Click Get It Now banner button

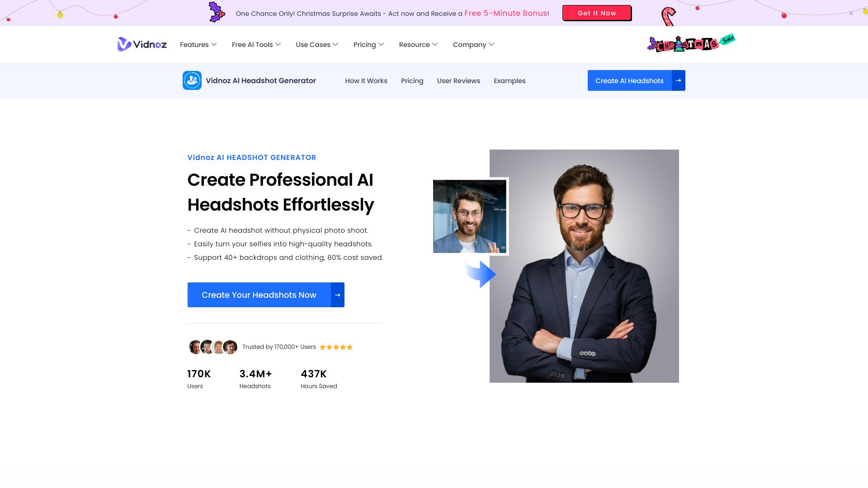coord(597,13)
